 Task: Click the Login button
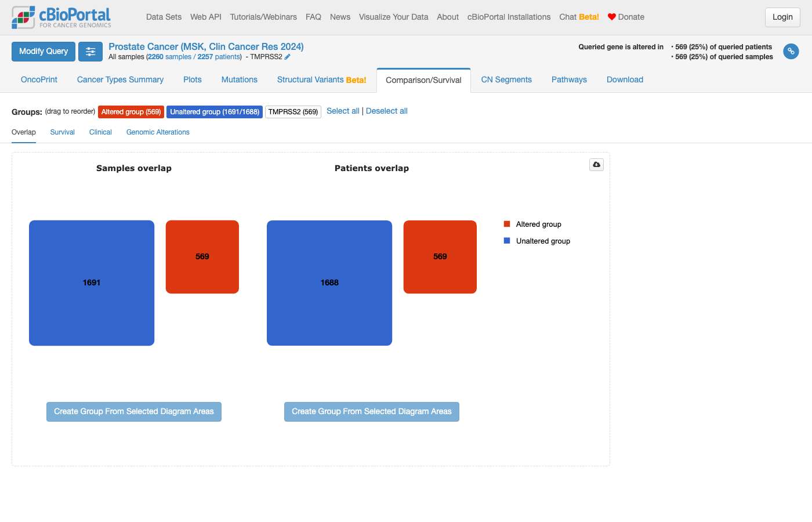[782, 17]
